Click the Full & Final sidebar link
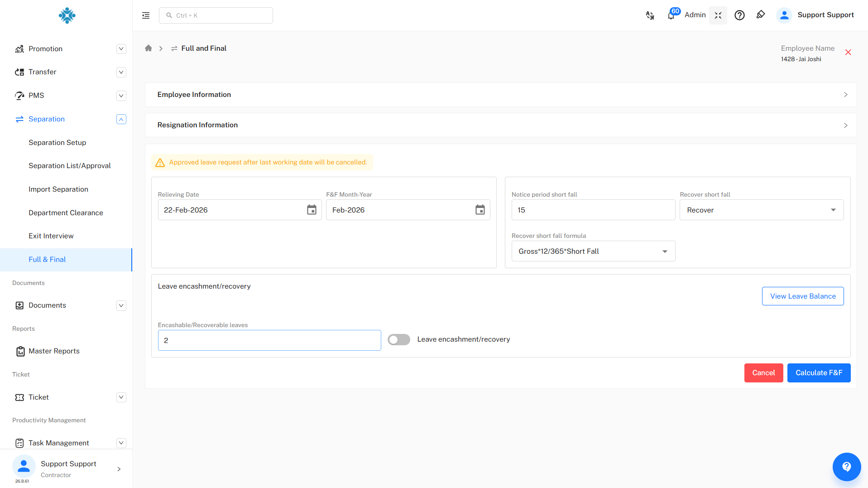868x488 pixels. 66,260
